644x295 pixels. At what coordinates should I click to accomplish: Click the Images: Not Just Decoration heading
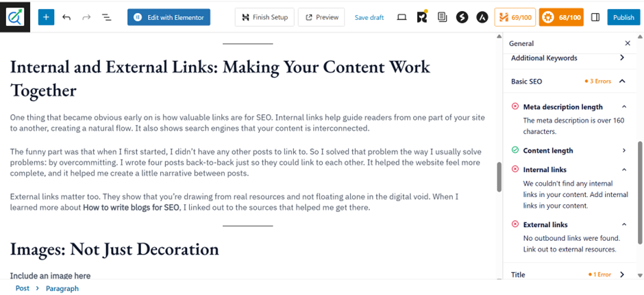(x=114, y=249)
